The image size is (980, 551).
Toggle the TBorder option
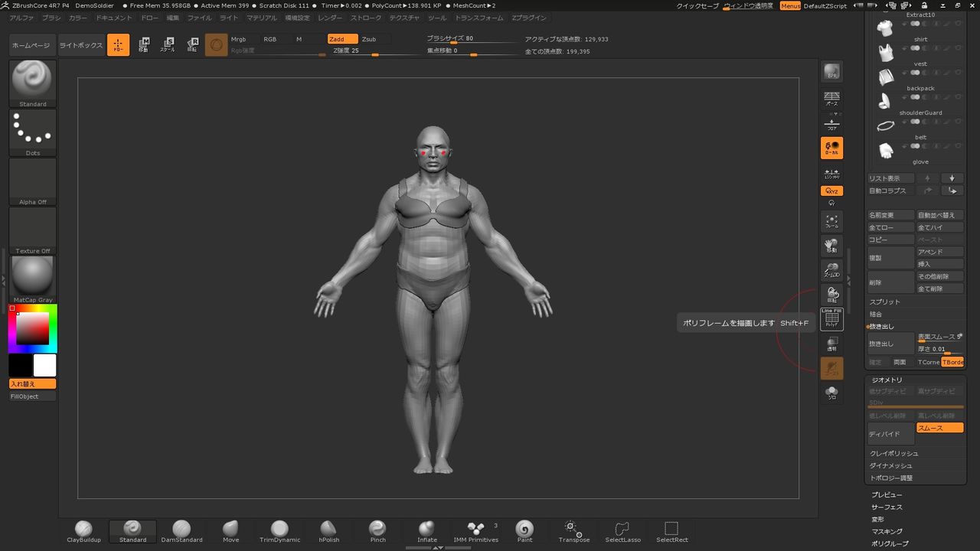(x=952, y=362)
